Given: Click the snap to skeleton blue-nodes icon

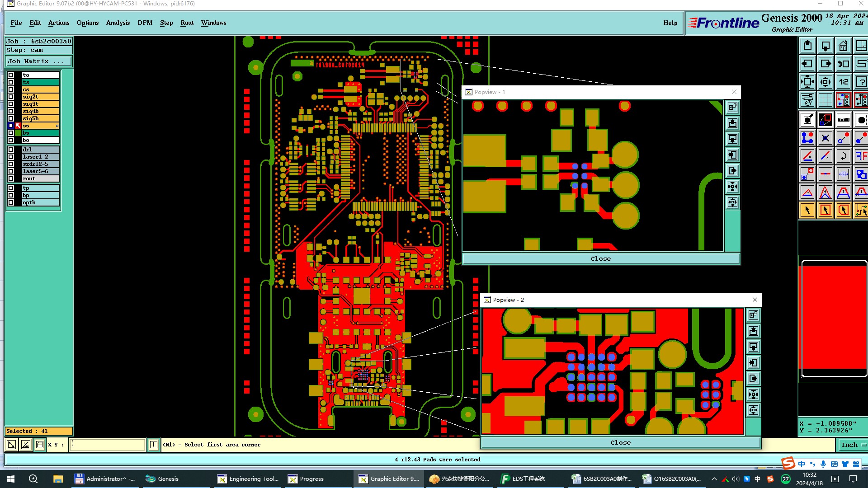Looking at the screenshot, I should coord(807,138).
